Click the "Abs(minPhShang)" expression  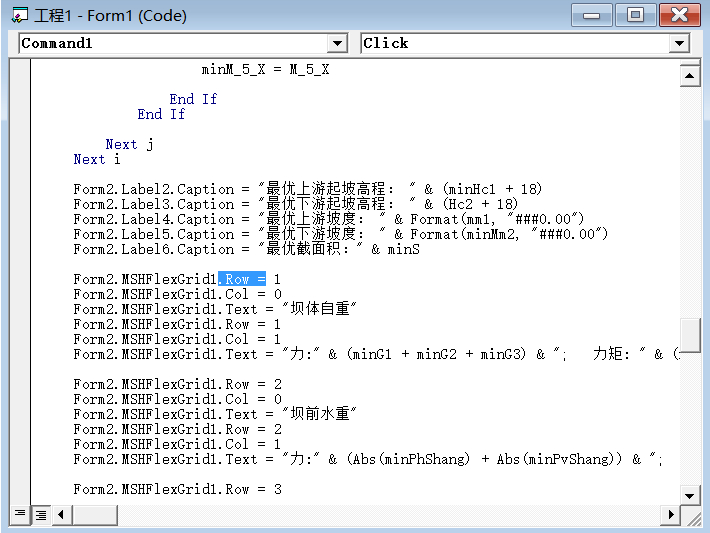(x=411, y=459)
